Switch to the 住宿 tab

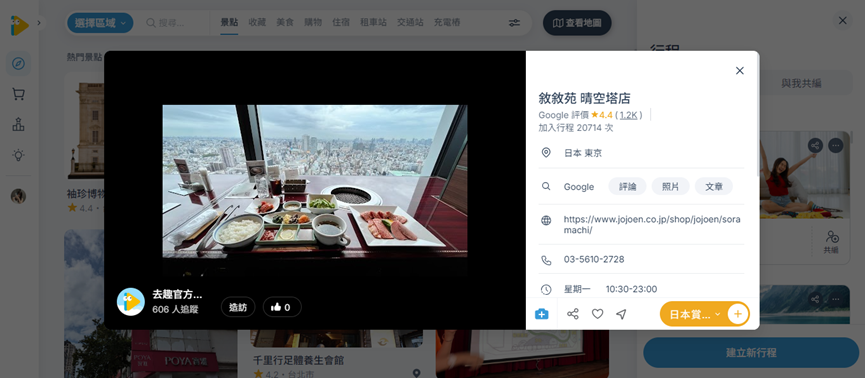[x=341, y=23]
